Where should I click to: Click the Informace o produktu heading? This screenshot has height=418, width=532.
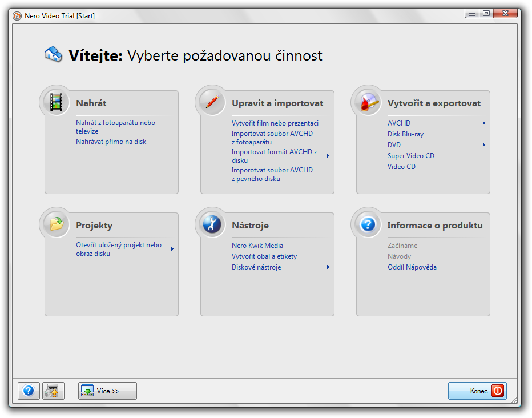(435, 226)
